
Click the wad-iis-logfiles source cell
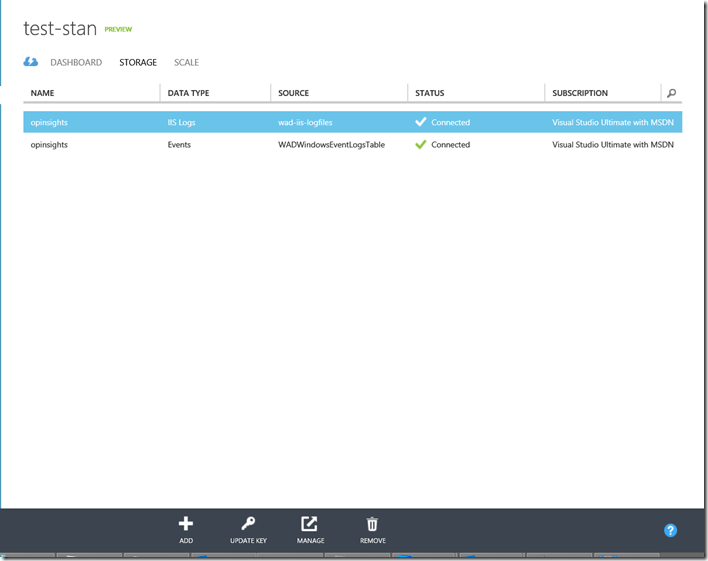coord(305,122)
